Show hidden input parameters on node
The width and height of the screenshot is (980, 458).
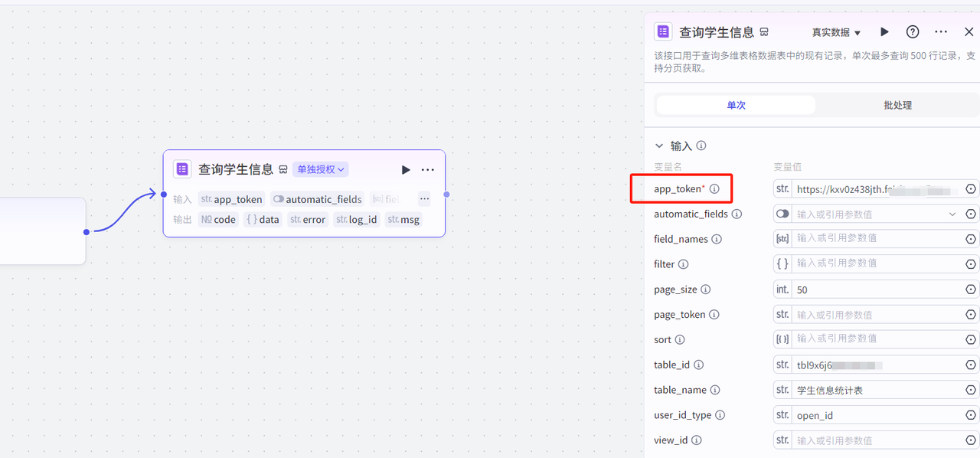pos(424,199)
